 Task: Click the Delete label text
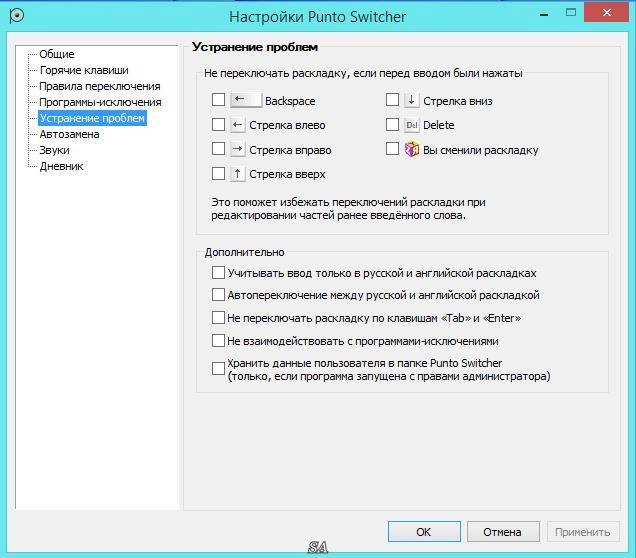[438, 125]
